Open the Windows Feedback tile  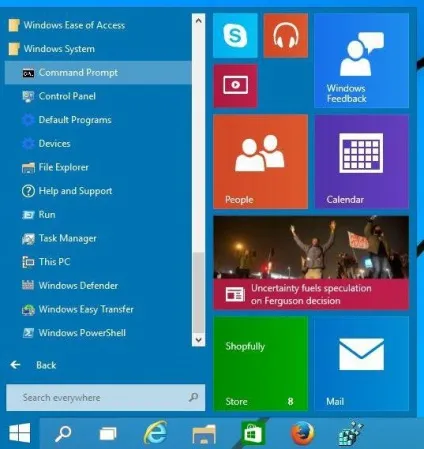[x=361, y=60]
